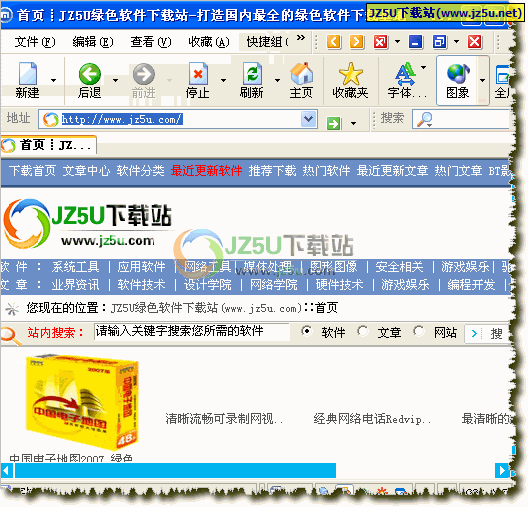Image resolution: width=528 pixels, height=507 pixels.
Task: Open the 软件分类 navigation link
Action: (140, 171)
